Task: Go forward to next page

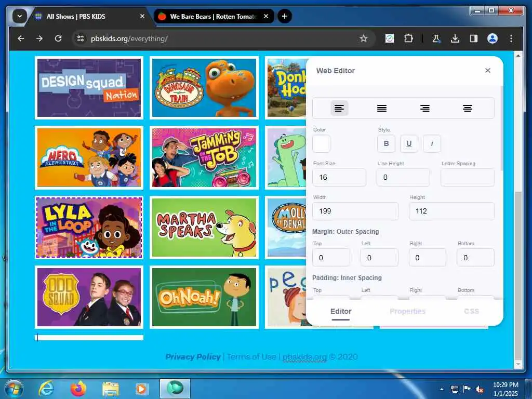Action: click(39, 38)
